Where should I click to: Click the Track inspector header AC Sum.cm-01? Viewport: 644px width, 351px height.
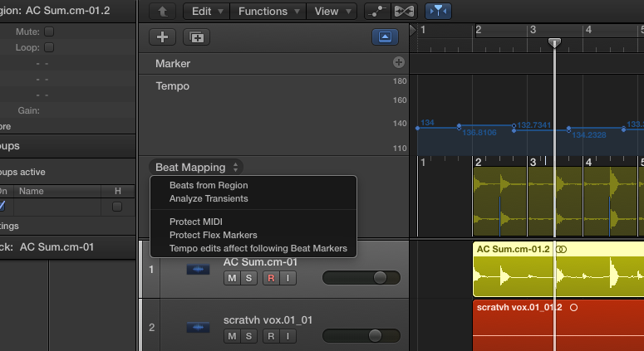[57, 246]
